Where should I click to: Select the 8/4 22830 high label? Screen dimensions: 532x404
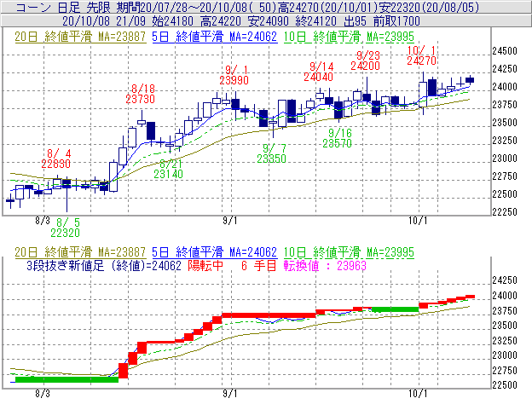click(x=56, y=159)
